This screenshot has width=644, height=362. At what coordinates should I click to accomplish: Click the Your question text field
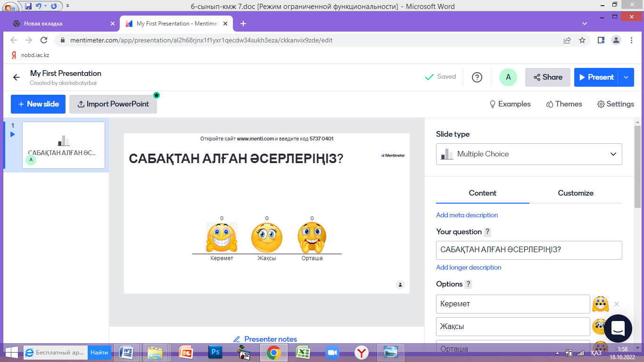pyautogui.click(x=528, y=250)
